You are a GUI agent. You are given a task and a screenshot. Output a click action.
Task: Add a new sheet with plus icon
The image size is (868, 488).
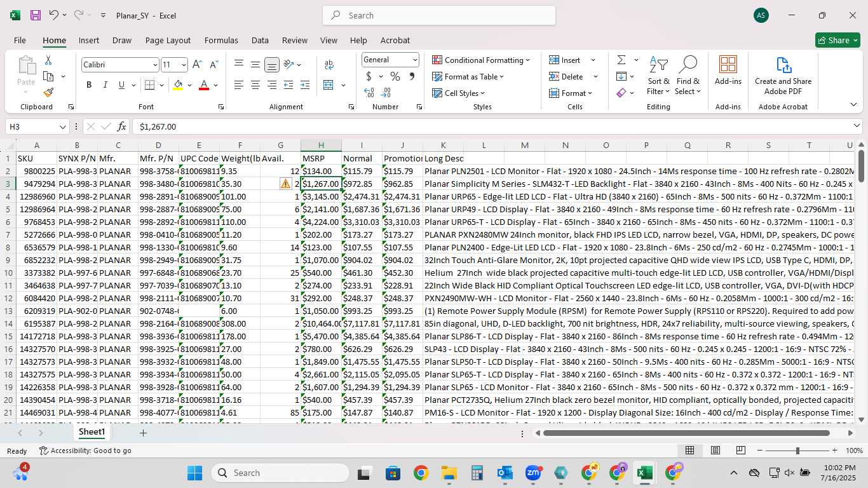click(143, 433)
